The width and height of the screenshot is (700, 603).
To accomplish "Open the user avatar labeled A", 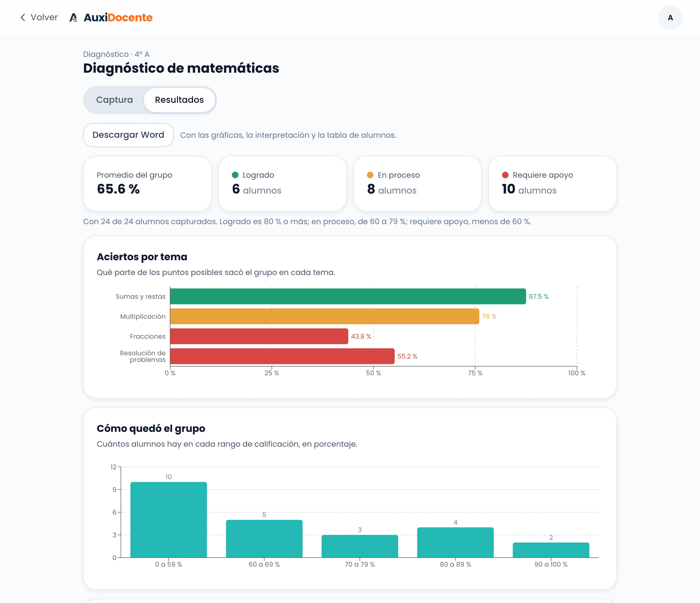I will pyautogui.click(x=670, y=17).
